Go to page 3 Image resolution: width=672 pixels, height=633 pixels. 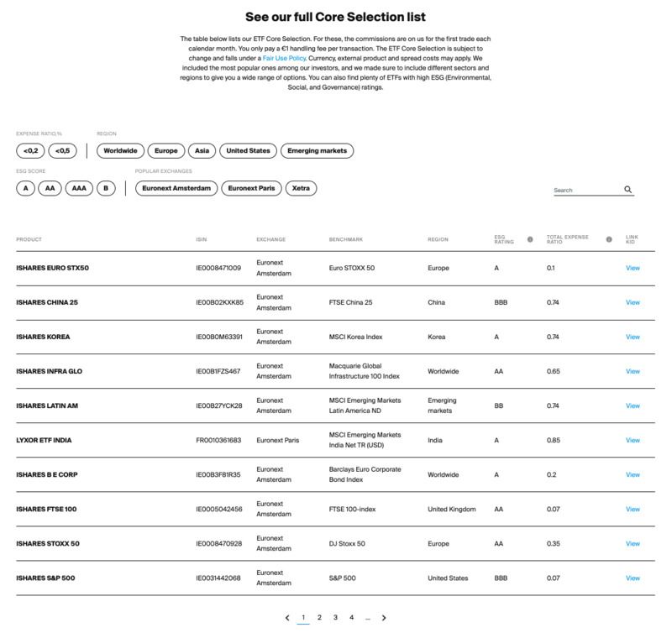(335, 618)
